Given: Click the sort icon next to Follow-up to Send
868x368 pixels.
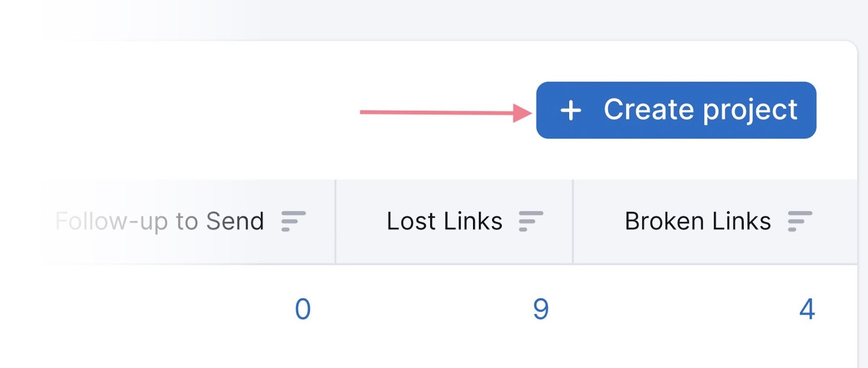Looking at the screenshot, I should click(293, 221).
